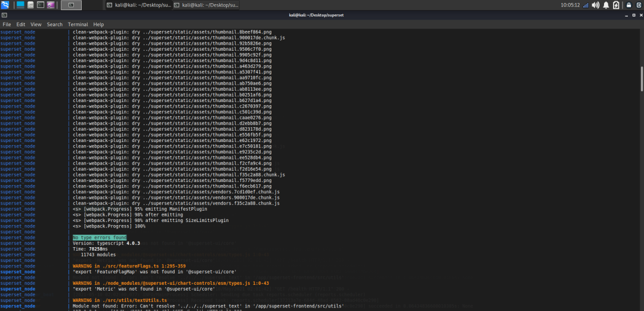Click the terminal window title icon

click(4, 15)
